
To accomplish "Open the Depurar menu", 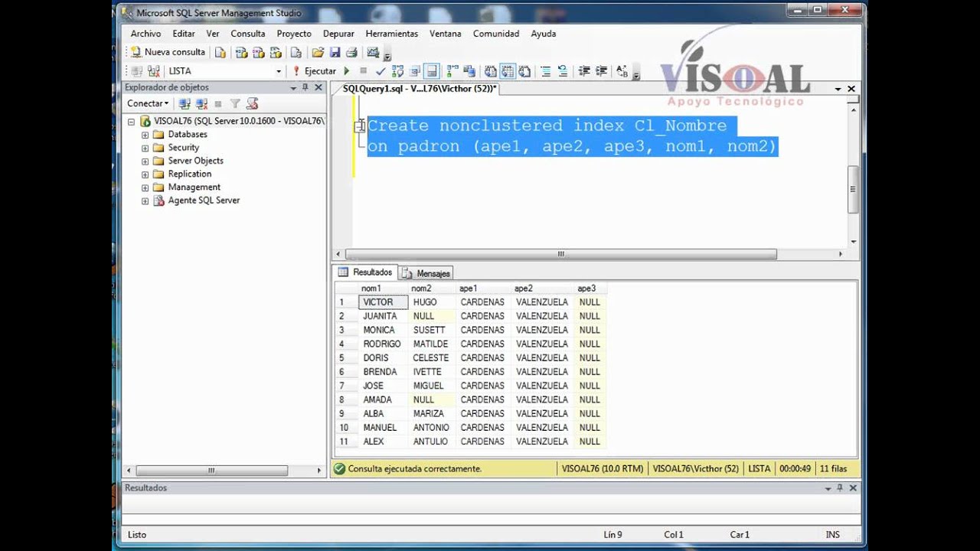I will (338, 34).
